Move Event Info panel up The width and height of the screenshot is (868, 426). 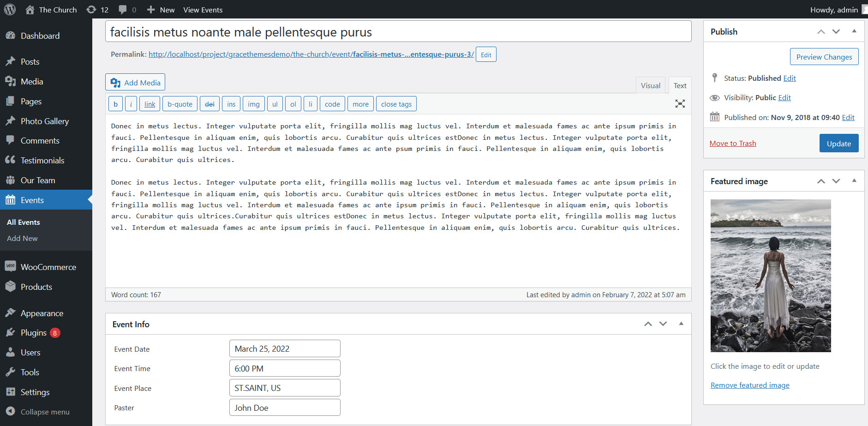click(648, 324)
